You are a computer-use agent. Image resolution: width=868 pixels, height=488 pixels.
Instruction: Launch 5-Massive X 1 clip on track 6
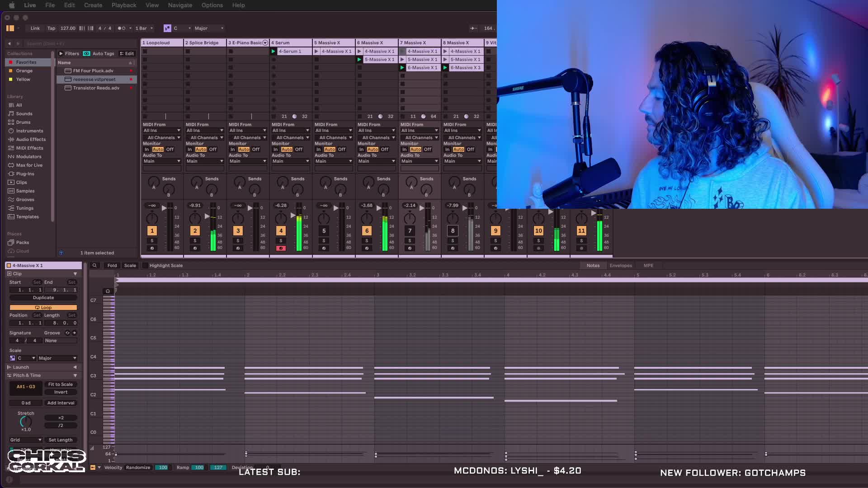(x=359, y=59)
